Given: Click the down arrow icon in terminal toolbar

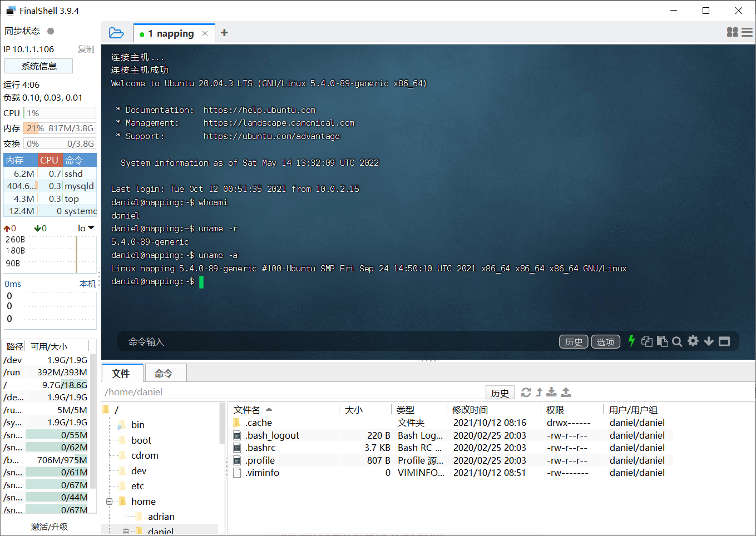Looking at the screenshot, I should 709,341.
